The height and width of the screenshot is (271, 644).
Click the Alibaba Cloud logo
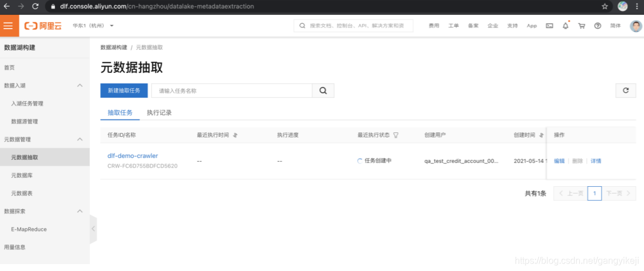coord(43,26)
